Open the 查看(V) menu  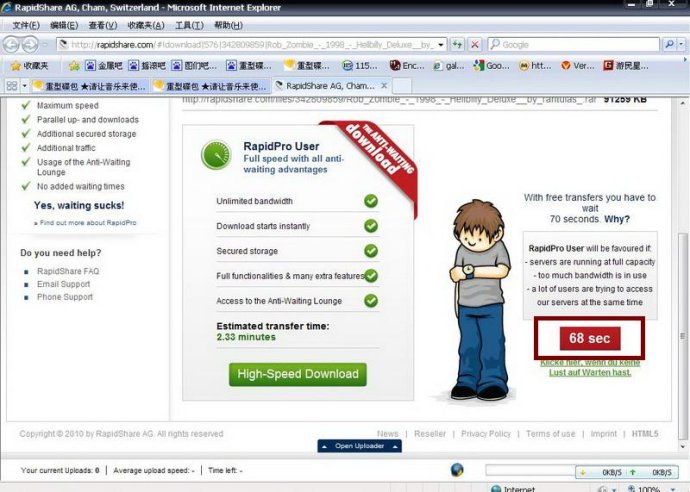coord(103,25)
